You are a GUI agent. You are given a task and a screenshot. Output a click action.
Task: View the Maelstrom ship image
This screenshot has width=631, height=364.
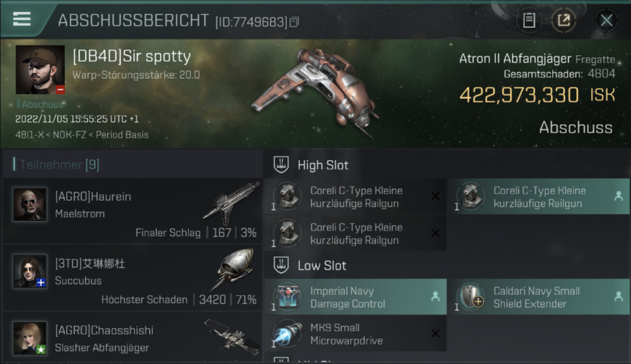tap(231, 203)
